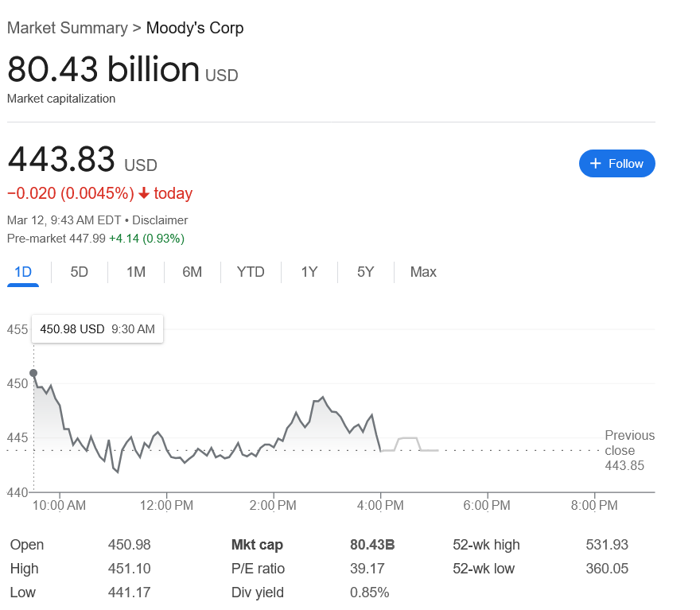This screenshot has height=610, width=700.
Task: Click the Moody's Corp breadcrumb title
Action: pos(195,28)
